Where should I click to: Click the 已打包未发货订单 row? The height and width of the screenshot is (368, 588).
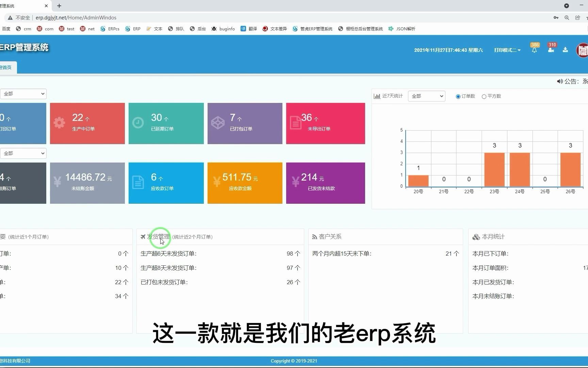point(220,282)
